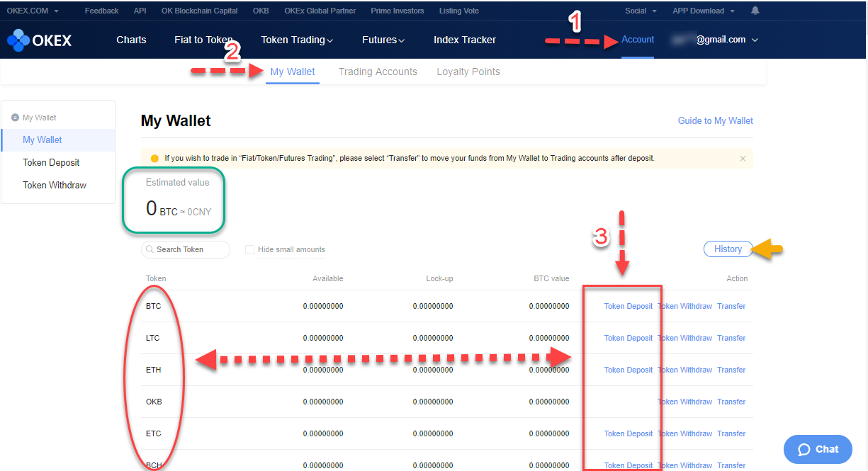Viewport: 868px width, 471px height.
Task: Click the Lock-up column header
Action: (x=439, y=278)
